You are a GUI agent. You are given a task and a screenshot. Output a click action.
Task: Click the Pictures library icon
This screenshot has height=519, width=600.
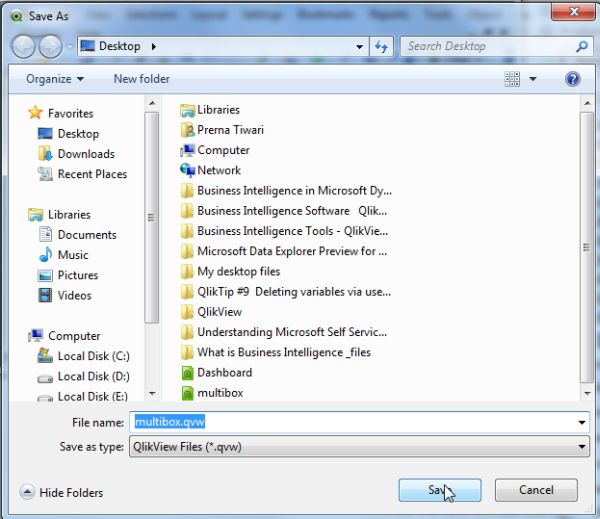click(x=45, y=275)
